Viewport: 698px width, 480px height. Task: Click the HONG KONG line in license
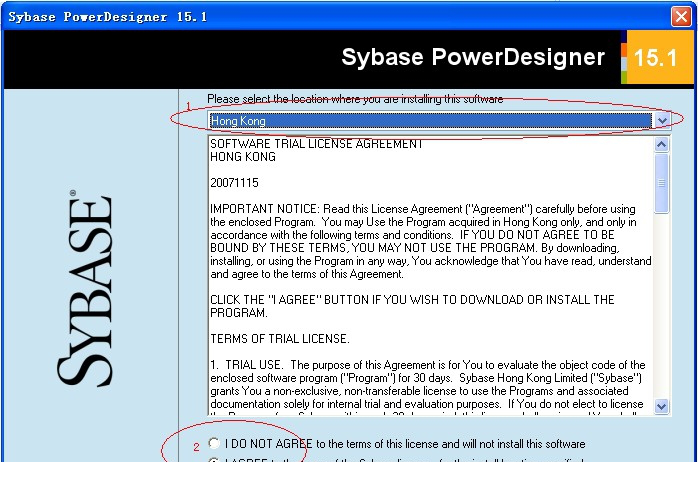coord(243,157)
